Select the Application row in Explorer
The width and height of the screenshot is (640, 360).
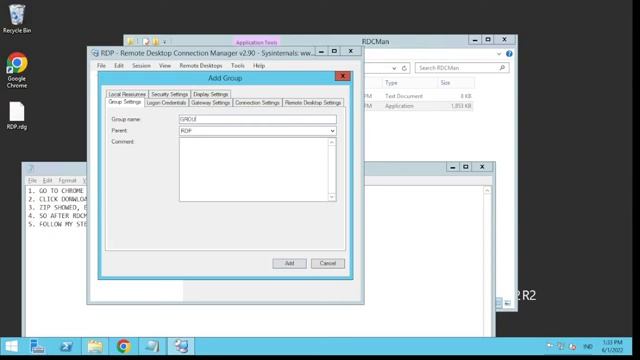[x=418, y=106]
